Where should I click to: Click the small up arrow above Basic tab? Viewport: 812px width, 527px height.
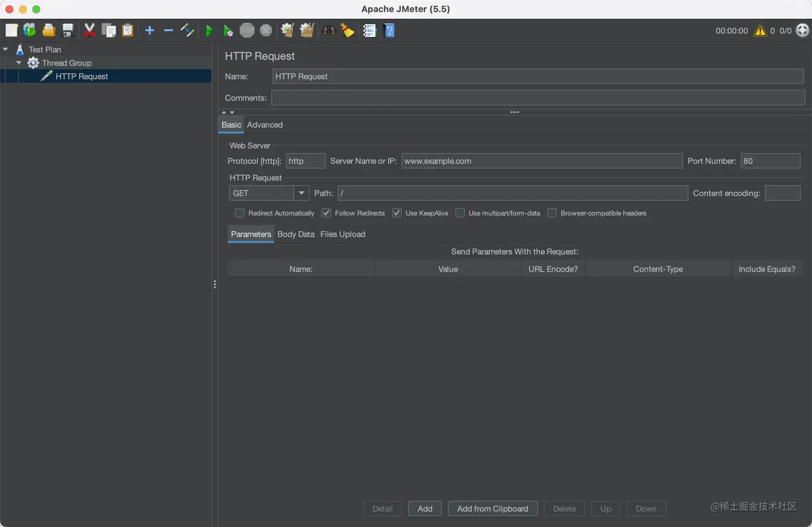[x=224, y=112]
